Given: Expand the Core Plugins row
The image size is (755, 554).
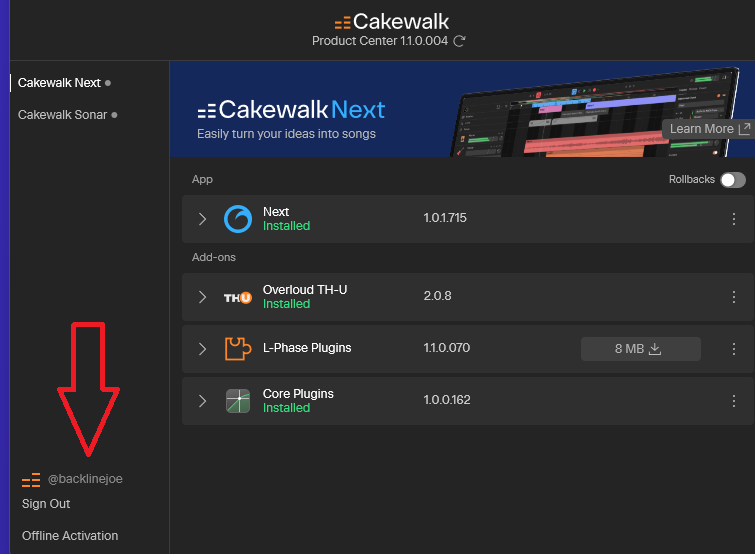Looking at the screenshot, I should [202, 401].
